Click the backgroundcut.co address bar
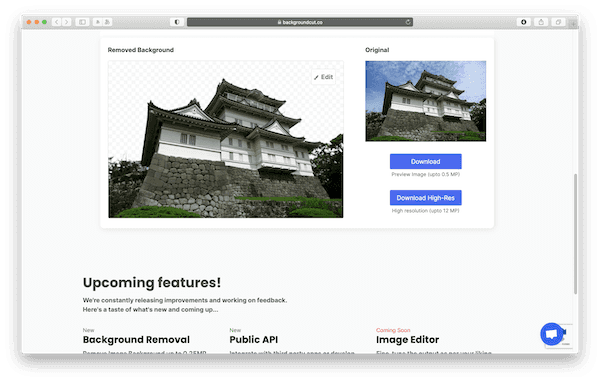Screen dimensions: 600x382 (x=300, y=22)
